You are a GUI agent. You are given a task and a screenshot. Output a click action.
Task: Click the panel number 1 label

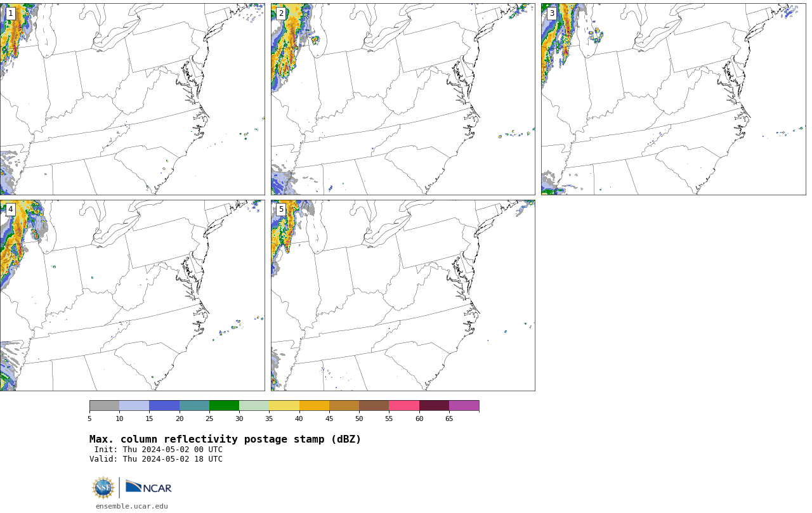(10, 13)
